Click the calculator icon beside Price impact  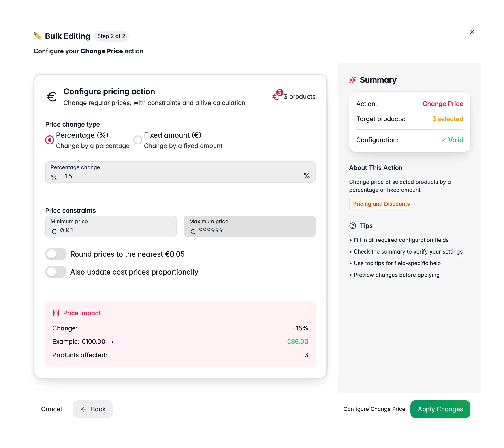pyautogui.click(x=56, y=313)
